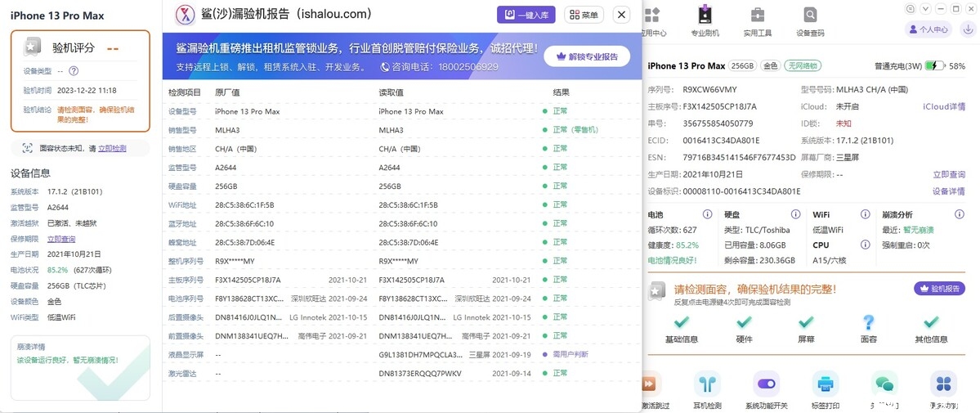Image resolution: width=980 pixels, height=413 pixels.
Task: Open the 专业刷机 flashing tool
Action: point(705,21)
